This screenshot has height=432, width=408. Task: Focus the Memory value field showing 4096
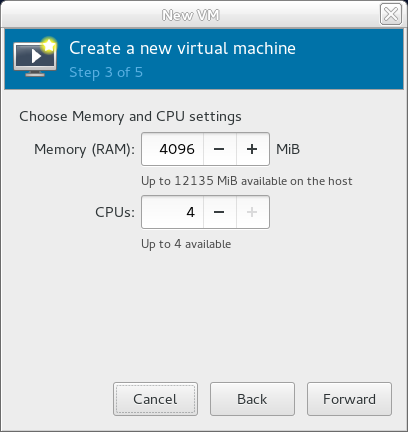[172, 149]
